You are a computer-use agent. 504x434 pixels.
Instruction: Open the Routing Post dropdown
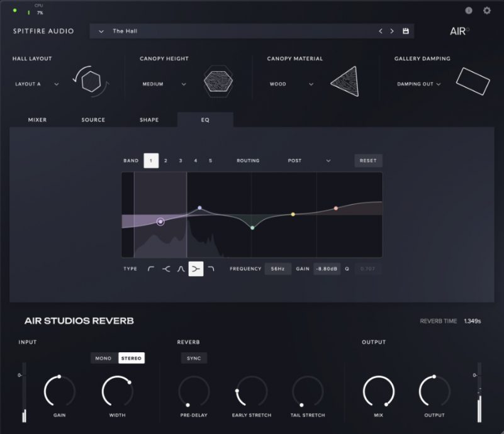(308, 160)
